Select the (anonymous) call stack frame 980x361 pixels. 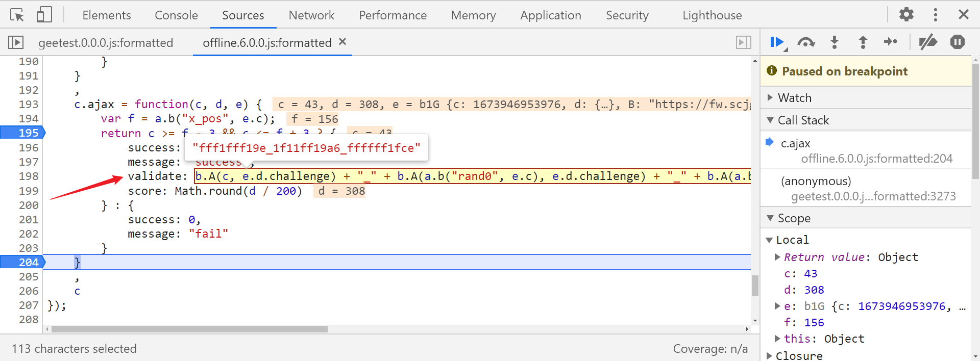816,181
